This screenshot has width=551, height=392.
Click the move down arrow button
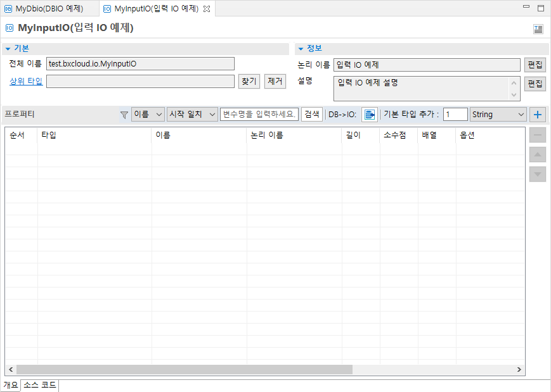(538, 174)
